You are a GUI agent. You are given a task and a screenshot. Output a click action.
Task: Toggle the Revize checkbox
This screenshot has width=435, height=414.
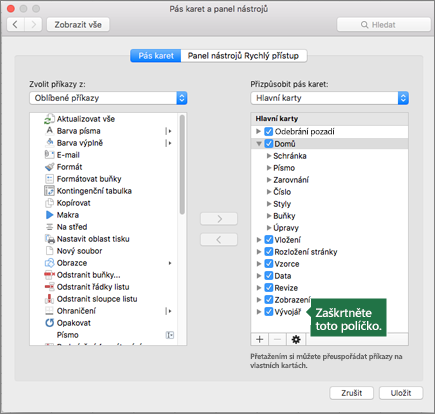coord(269,288)
